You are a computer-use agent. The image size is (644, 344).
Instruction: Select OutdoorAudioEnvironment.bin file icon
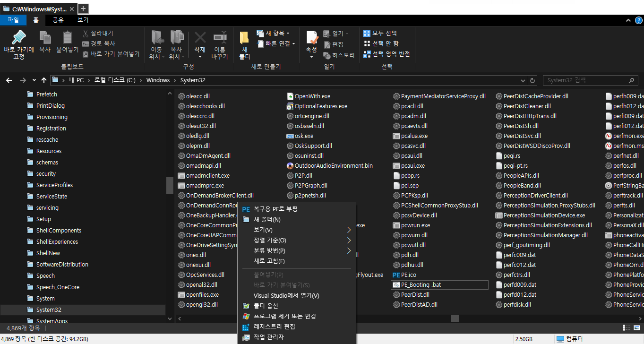pos(290,165)
